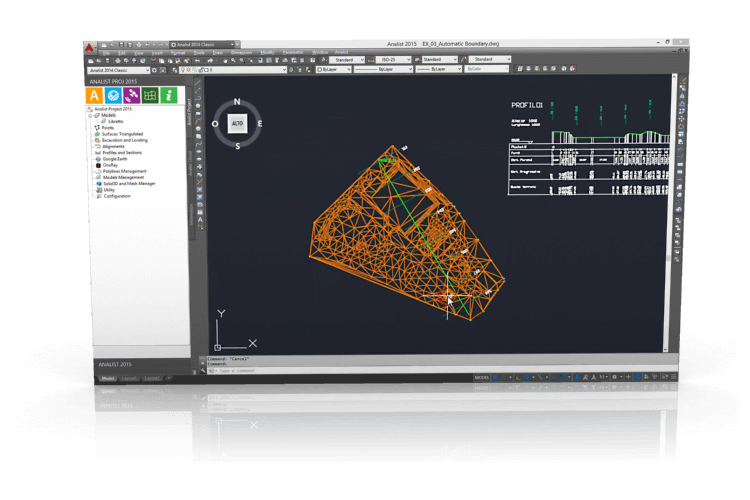Open the Modify menu
Viewport: 750px width, 500px height.
(x=267, y=52)
